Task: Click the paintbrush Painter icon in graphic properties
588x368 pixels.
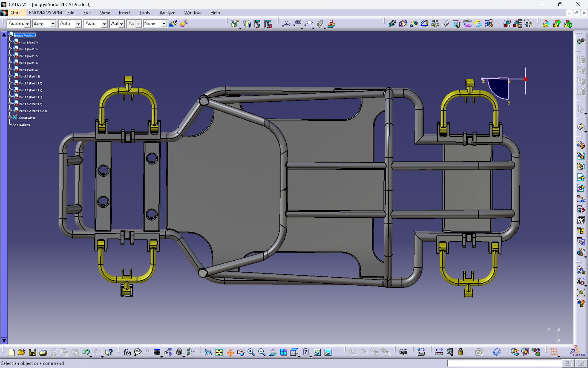Action: pyautogui.click(x=173, y=24)
